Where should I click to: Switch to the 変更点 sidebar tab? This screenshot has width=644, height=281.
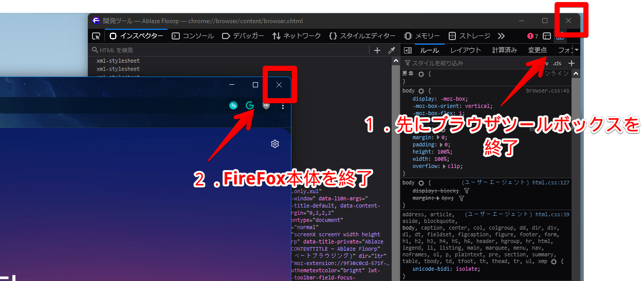tap(538, 50)
